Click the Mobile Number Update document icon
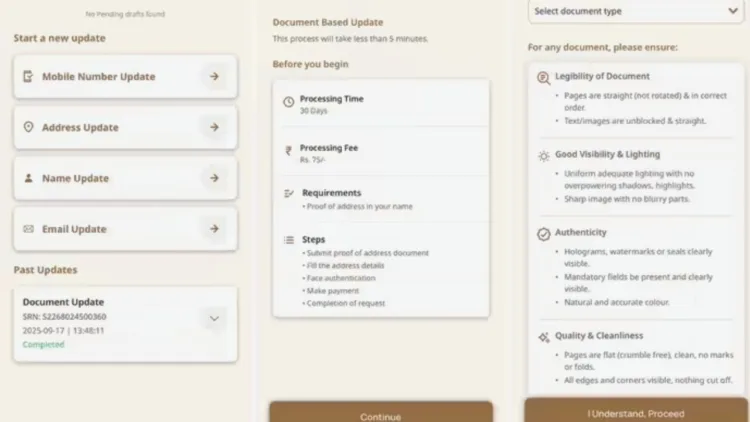Image resolution: width=750 pixels, height=422 pixels. click(x=28, y=76)
